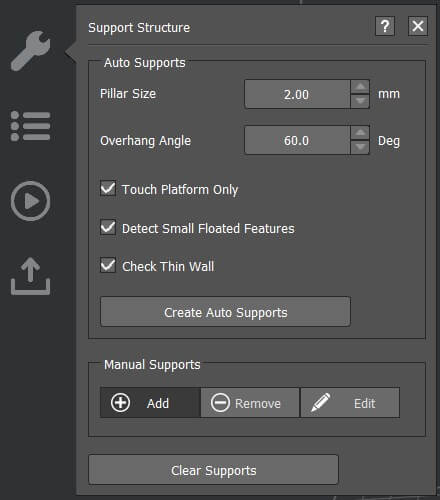Toggle Detect Small Floated Features checkbox
The height and width of the screenshot is (500, 440).
pos(108,227)
